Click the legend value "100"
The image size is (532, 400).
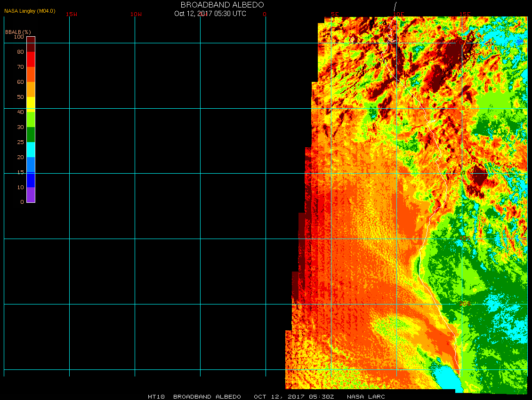[x=19, y=37]
